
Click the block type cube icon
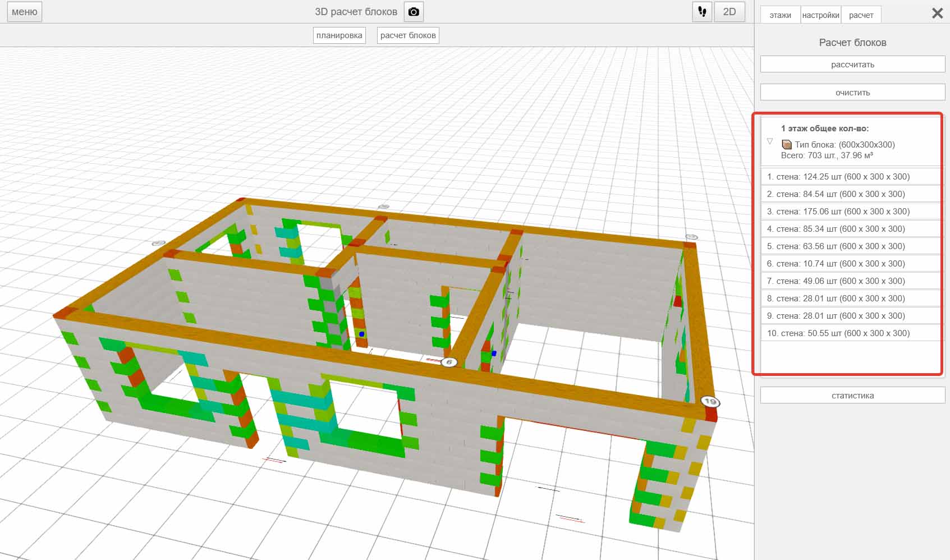tap(787, 145)
